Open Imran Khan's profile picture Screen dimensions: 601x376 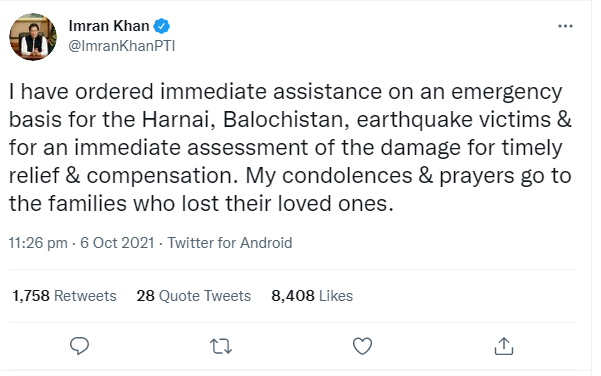click(x=33, y=37)
